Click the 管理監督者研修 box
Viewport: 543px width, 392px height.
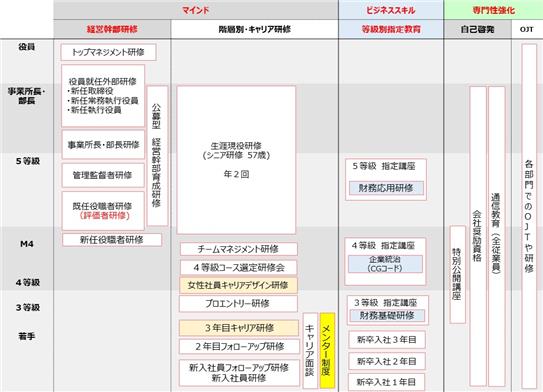(x=103, y=175)
